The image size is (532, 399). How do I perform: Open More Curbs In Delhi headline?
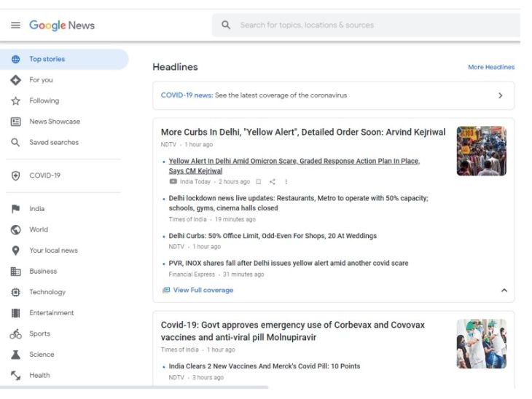click(303, 133)
